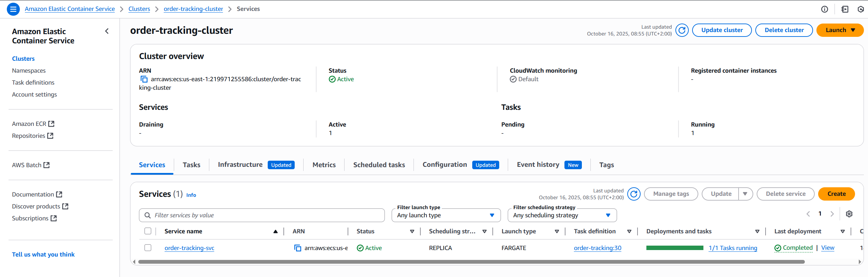Open Last deployment column sort arrow
The height and width of the screenshot is (277, 868).
(843, 232)
